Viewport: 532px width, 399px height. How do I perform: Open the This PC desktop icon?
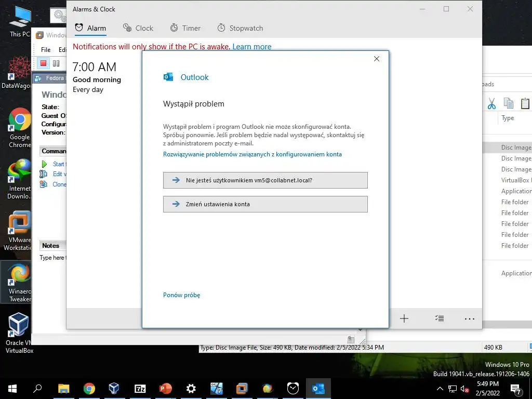point(19,21)
